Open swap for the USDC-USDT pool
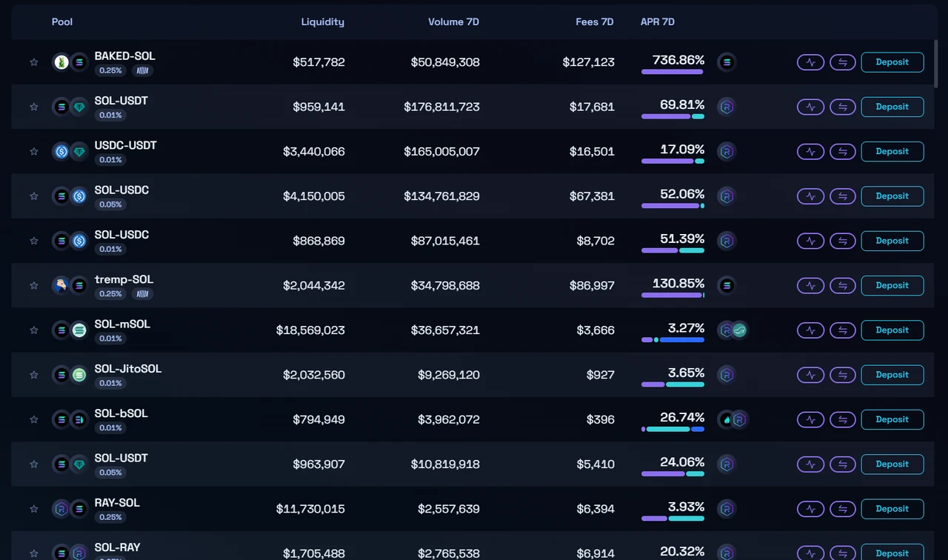 pyautogui.click(x=843, y=151)
